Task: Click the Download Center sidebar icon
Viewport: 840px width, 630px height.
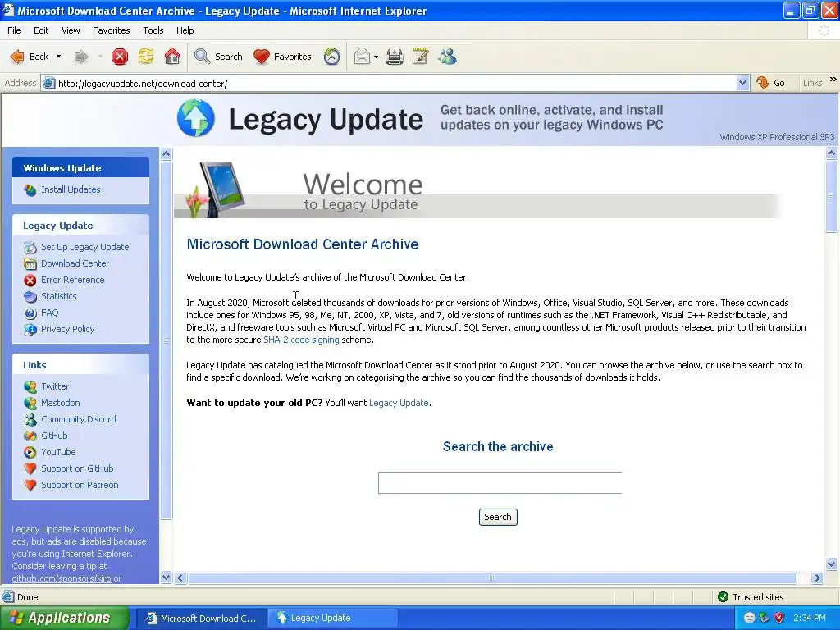Action: [x=30, y=263]
